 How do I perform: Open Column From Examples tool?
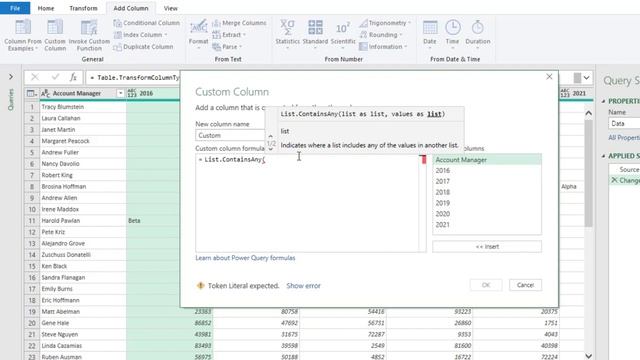(23, 35)
